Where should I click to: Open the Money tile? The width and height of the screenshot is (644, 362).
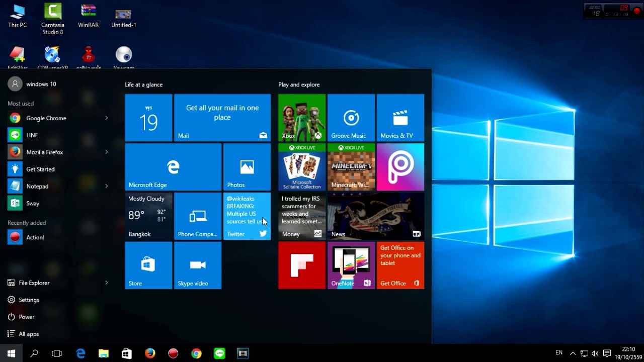(302, 216)
